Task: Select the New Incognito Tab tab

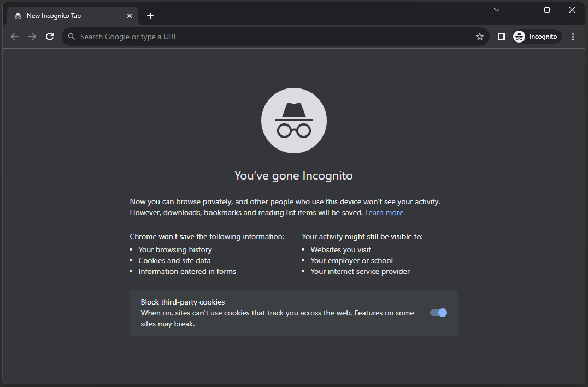Action: coord(66,16)
